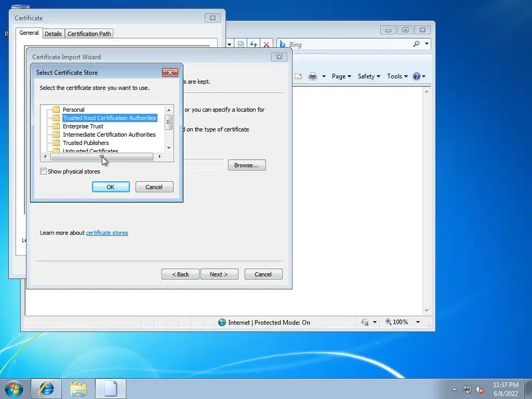Switch to the certificate Details tab

tap(54, 34)
